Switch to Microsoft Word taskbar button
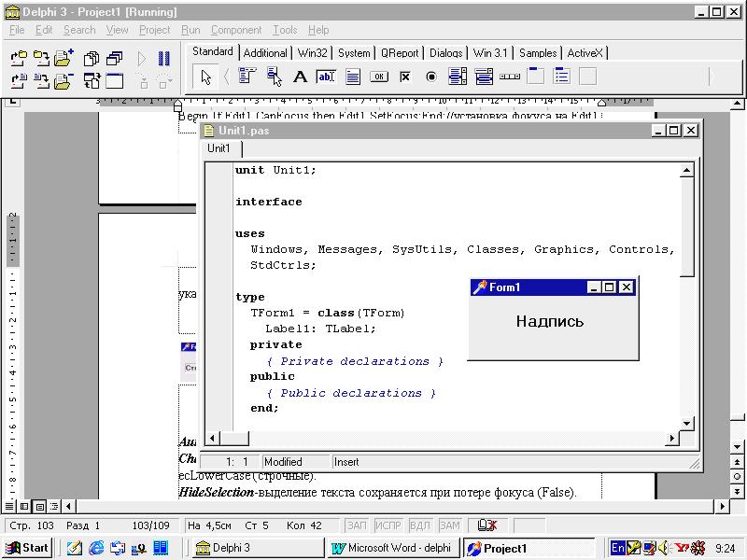Image resolution: width=747 pixels, height=560 pixels. coord(394,548)
